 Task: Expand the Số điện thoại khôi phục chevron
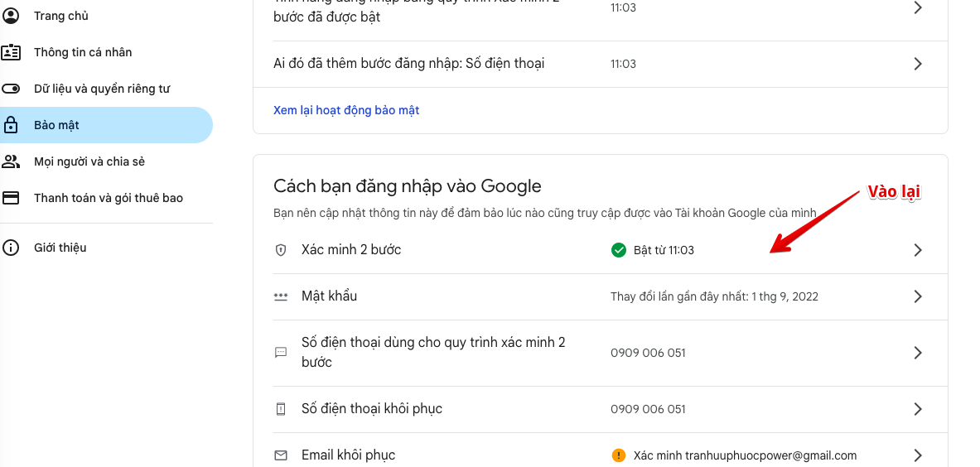[x=917, y=409]
